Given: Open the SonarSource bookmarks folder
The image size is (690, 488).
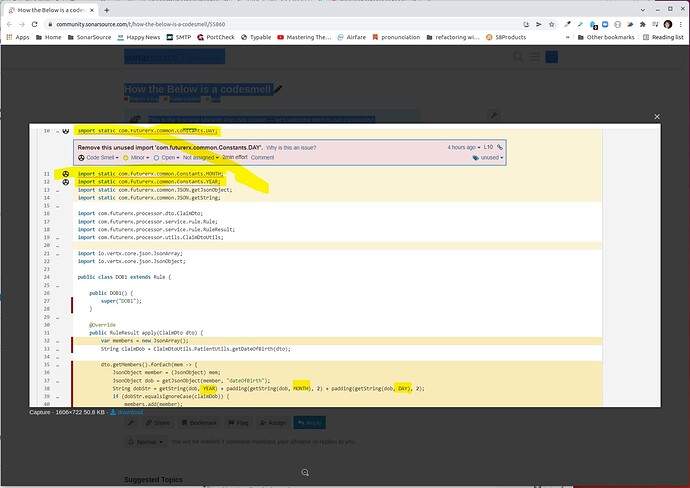Looking at the screenshot, I should pyautogui.click(x=89, y=37).
